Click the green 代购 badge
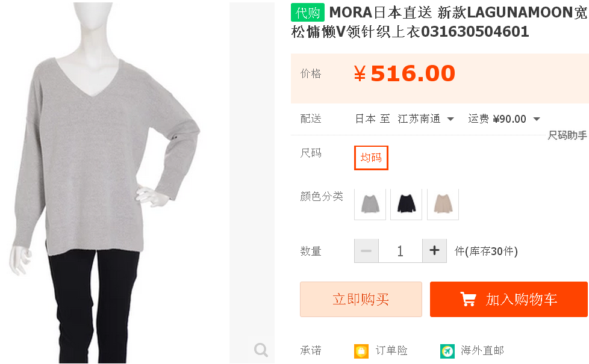This screenshot has height=364, width=589. click(308, 13)
